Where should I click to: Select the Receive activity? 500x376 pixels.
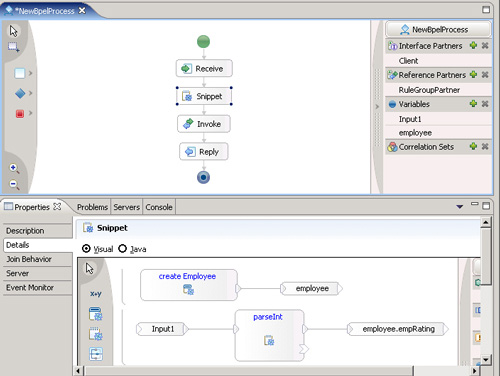click(x=204, y=68)
